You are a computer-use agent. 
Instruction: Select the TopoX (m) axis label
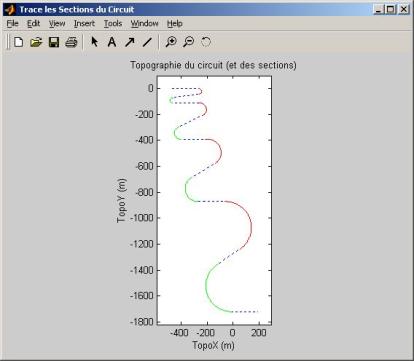click(x=213, y=345)
